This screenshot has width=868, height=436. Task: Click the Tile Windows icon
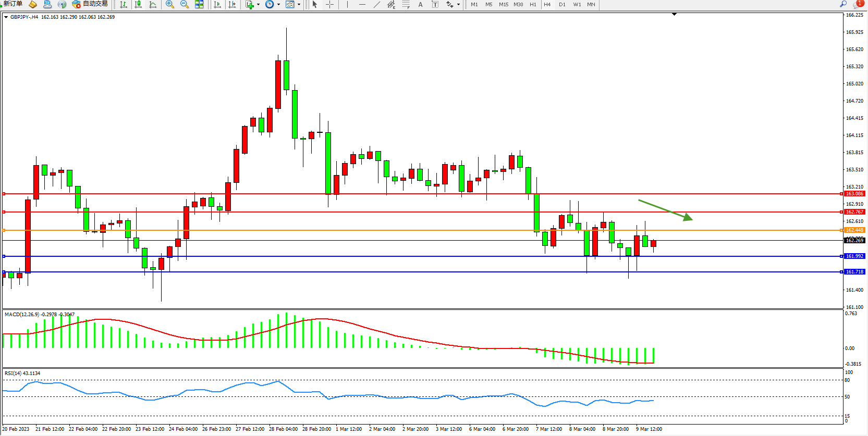coord(199,4)
